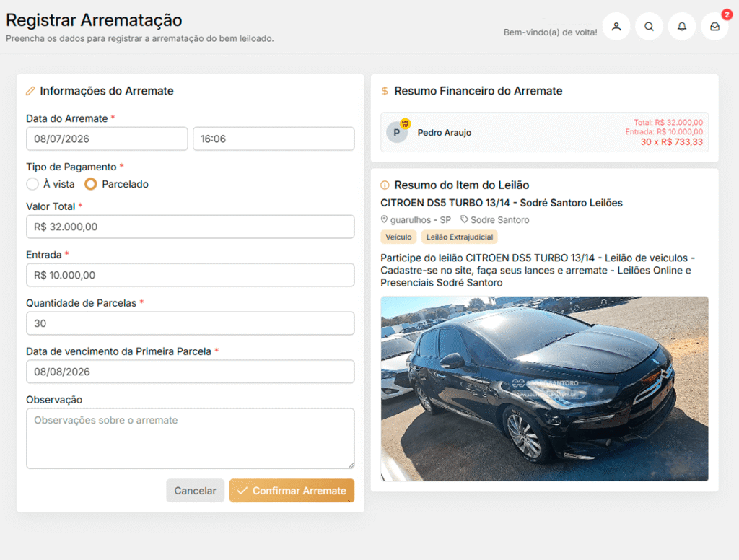739x560 pixels.
Task: Click the tag icon near Sodre Santoro
Action: pos(464,219)
